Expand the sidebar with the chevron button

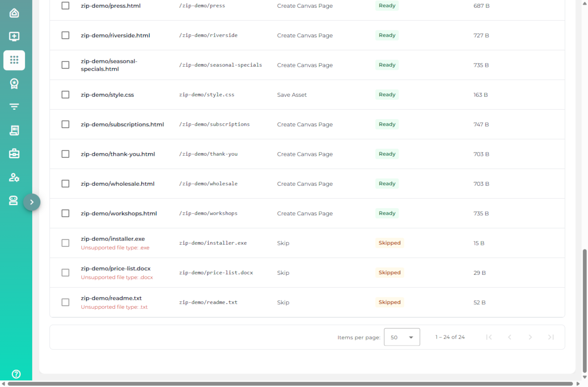tap(31, 202)
